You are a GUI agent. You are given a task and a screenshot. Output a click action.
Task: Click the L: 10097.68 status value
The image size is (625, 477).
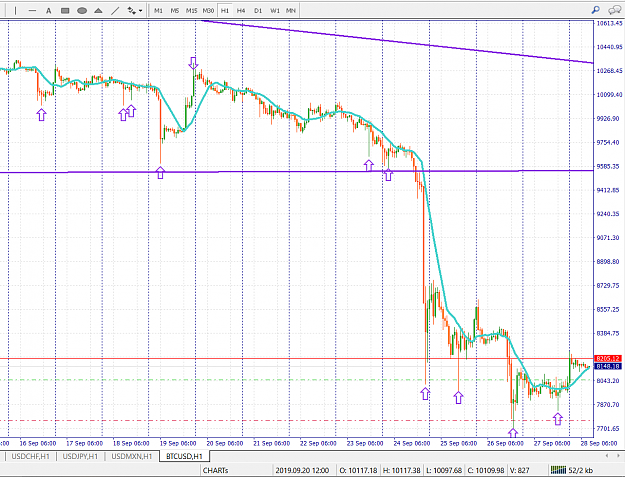[x=444, y=470]
